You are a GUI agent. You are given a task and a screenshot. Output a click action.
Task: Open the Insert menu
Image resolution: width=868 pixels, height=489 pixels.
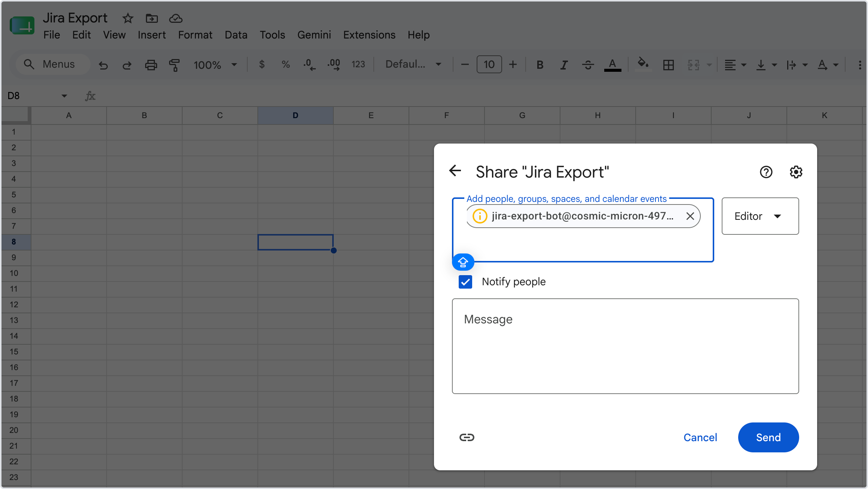coord(152,35)
